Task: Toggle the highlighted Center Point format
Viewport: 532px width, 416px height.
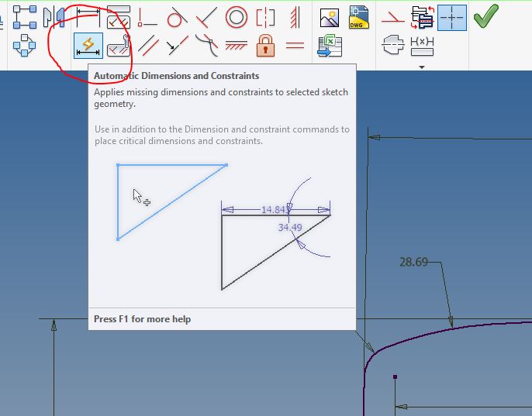Action: click(x=452, y=18)
